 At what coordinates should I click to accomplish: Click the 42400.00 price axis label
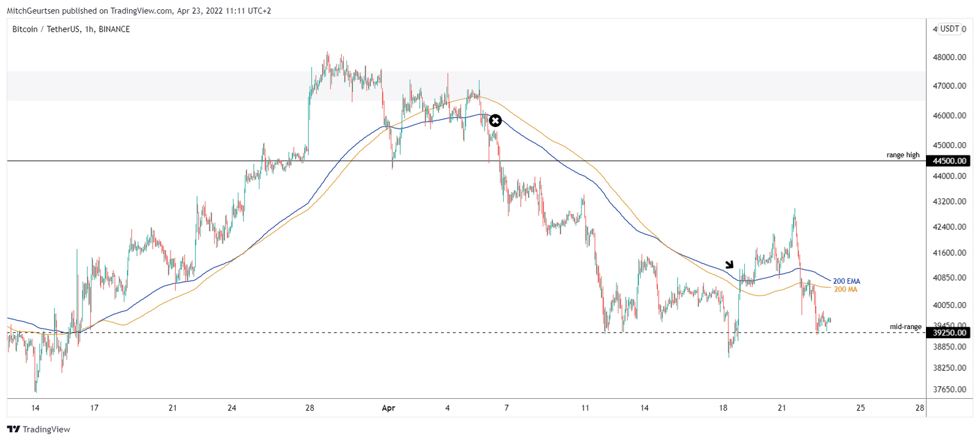coord(949,227)
